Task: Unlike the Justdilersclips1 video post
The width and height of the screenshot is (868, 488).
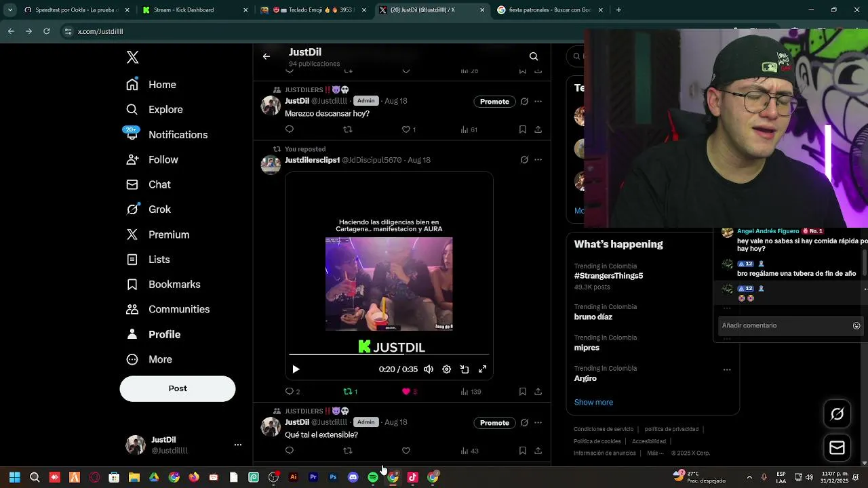Action: click(x=410, y=392)
